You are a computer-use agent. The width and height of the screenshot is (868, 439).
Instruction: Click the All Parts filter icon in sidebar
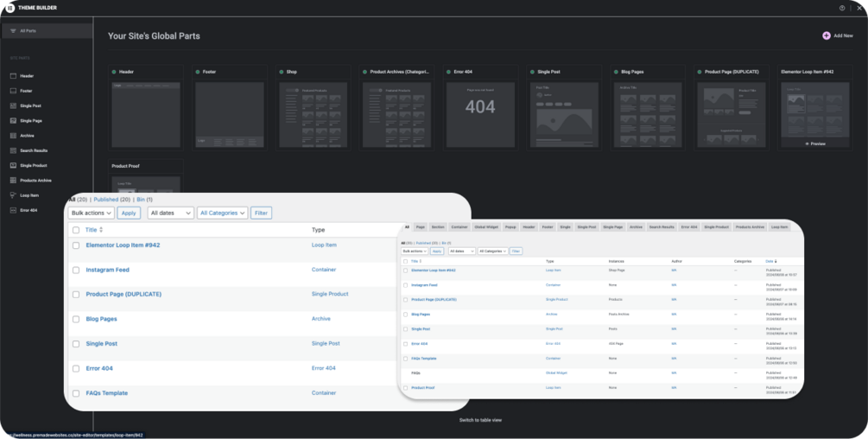[x=13, y=31]
